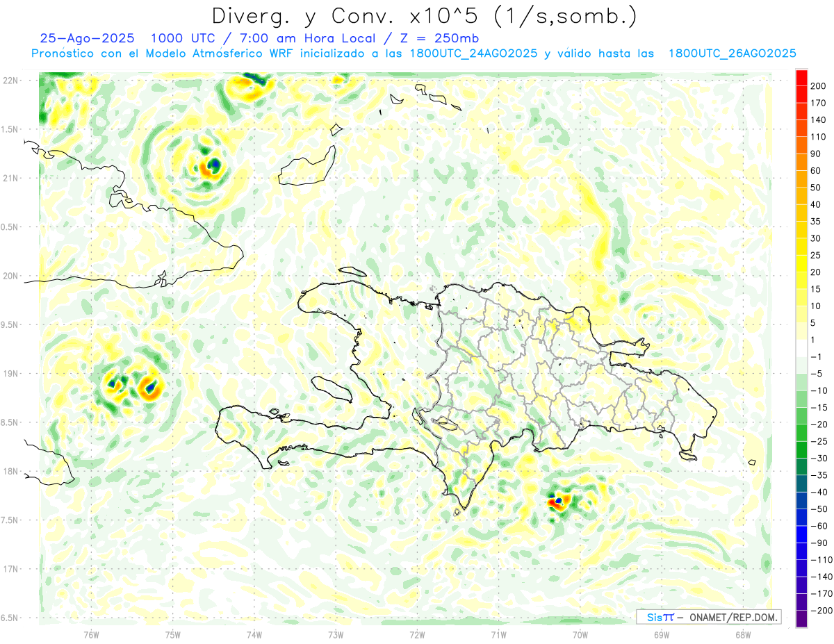Click the "17N" latitude label

tap(10, 569)
